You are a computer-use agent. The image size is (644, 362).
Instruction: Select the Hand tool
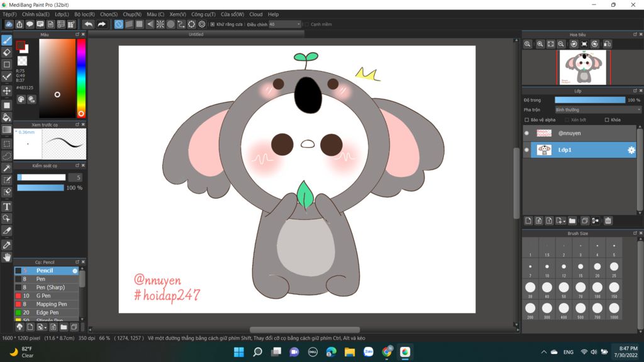[6, 257]
